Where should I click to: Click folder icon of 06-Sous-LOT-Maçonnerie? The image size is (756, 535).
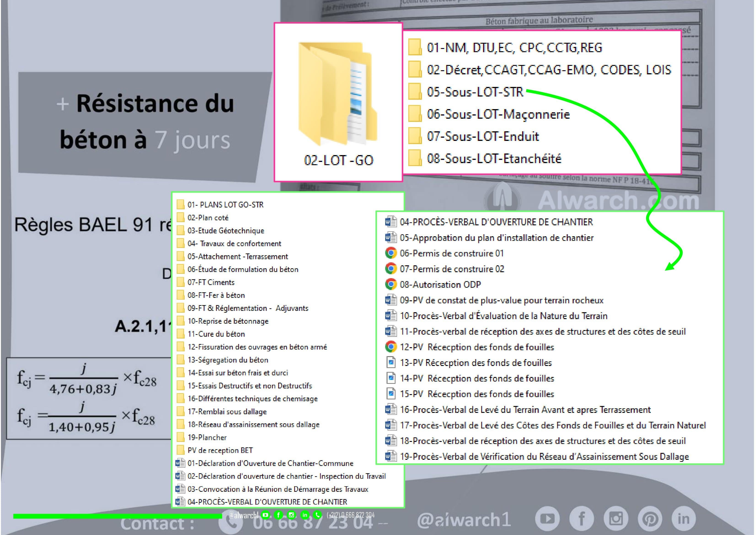pyautogui.click(x=415, y=114)
